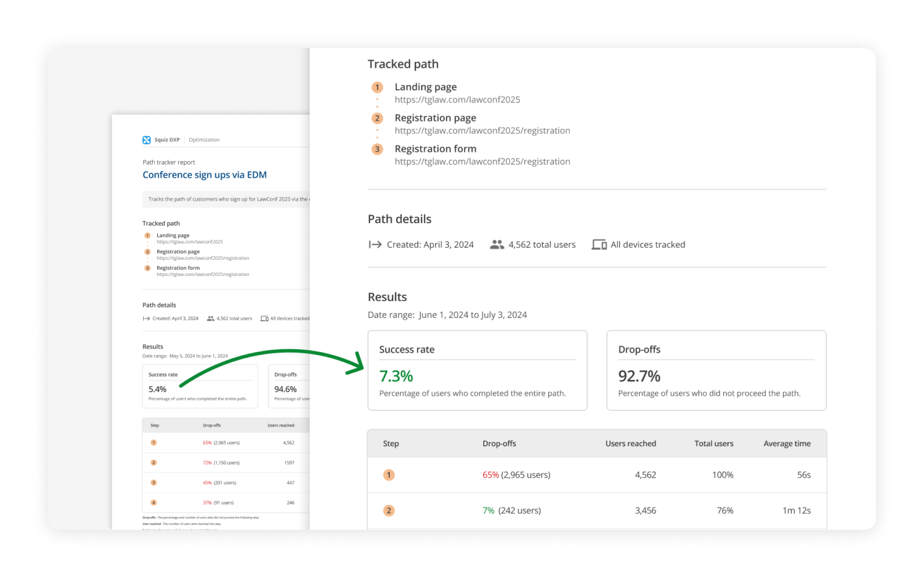
Task: Click step 2 badge beside enlarged Registration page
Action: pyautogui.click(x=377, y=118)
